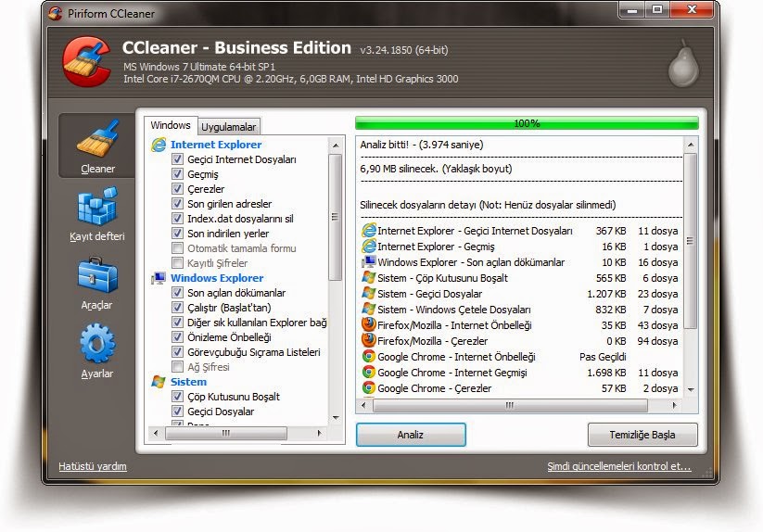Open Şimdi güncellemeleri kontrol et link
Viewport: 763px width, 532px height.
pyautogui.click(x=619, y=466)
